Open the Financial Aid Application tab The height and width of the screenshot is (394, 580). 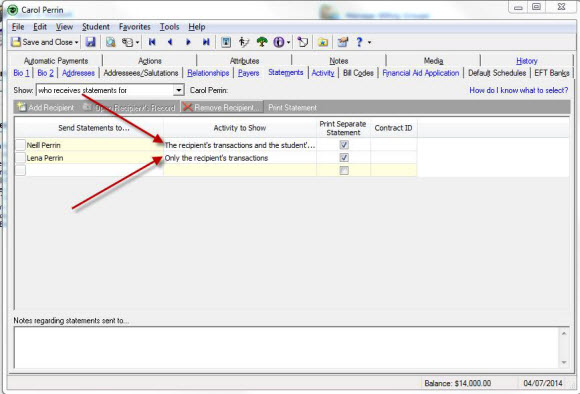point(421,73)
